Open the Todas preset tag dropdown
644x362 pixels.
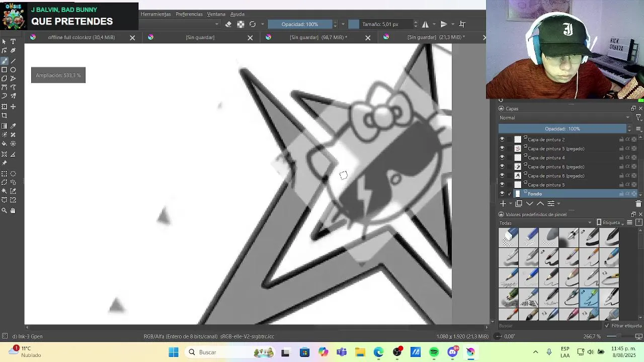[546, 223]
